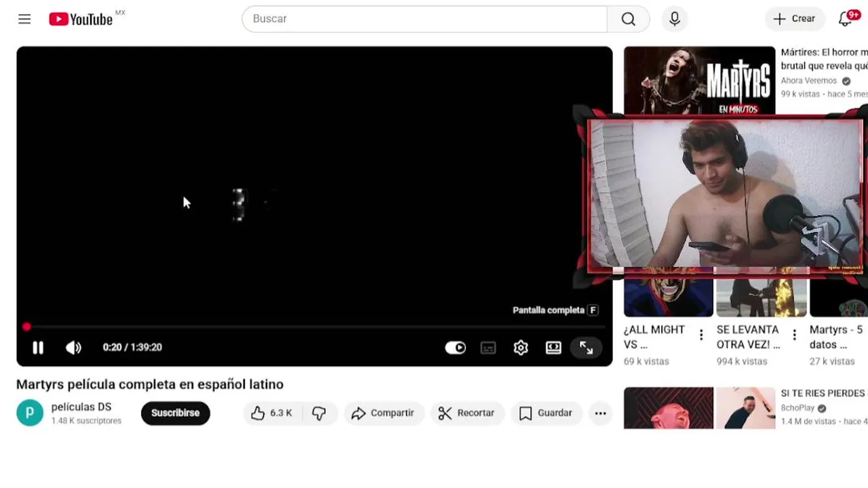
Task: Click the Suscribirse button
Action: [x=176, y=413]
